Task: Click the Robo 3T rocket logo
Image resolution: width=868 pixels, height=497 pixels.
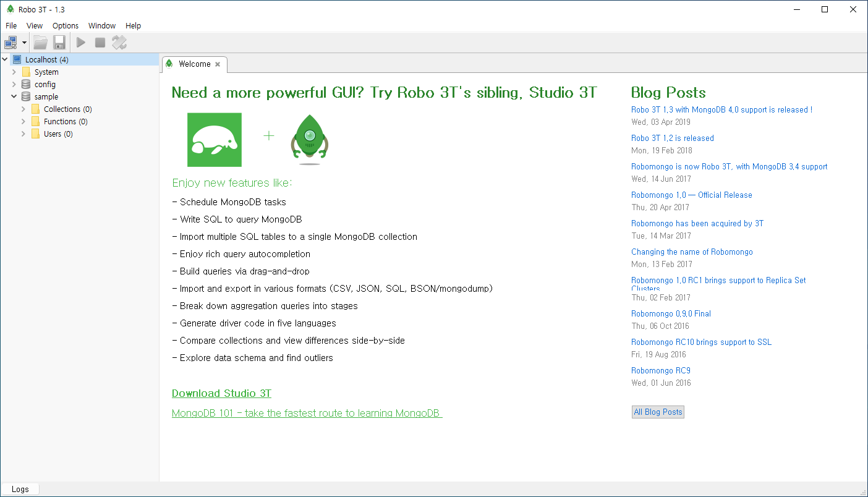Action: click(x=309, y=140)
